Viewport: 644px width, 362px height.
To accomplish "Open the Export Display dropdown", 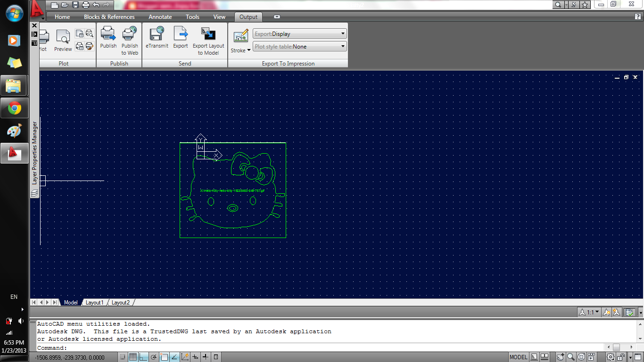I will (299, 34).
